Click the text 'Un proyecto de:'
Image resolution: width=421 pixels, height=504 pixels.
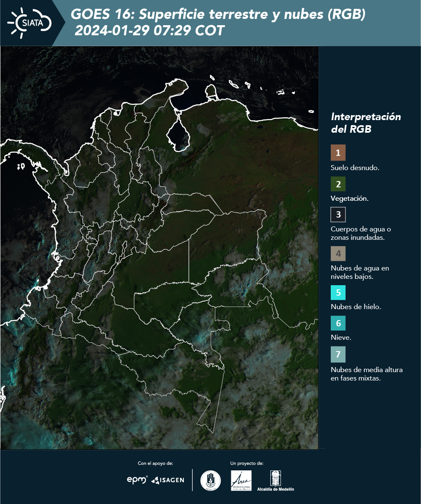click(247, 463)
